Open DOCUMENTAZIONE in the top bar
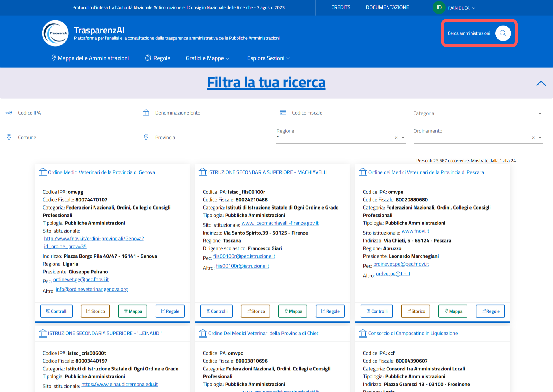 point(387,7)
